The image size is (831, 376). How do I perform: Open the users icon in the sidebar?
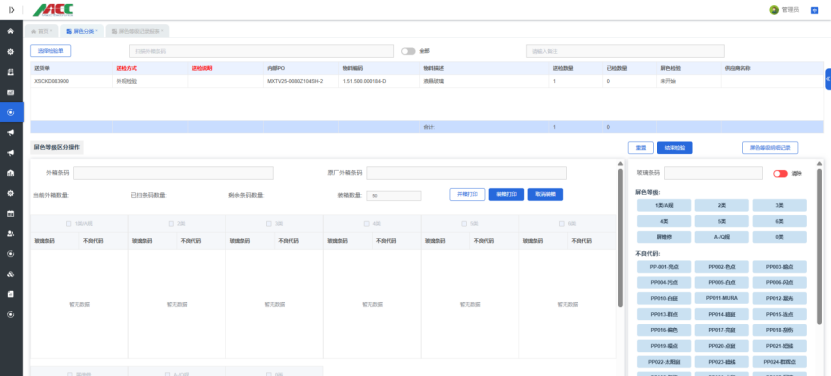tap(11, 233)
